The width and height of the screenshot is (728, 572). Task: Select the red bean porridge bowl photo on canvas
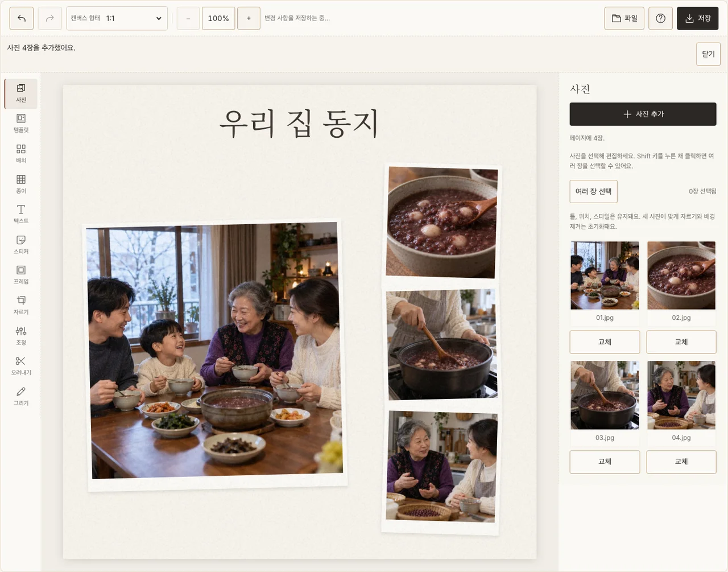442,224
